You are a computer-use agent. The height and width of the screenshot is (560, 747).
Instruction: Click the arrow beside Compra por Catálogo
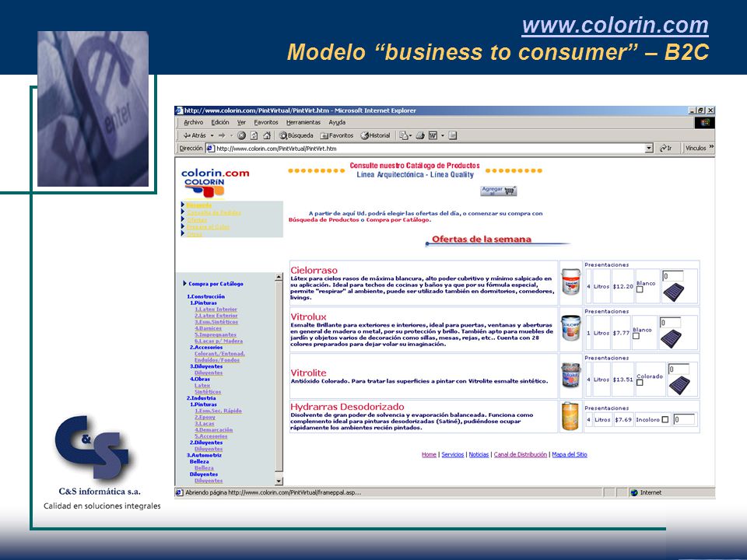[x=185, y=283]
